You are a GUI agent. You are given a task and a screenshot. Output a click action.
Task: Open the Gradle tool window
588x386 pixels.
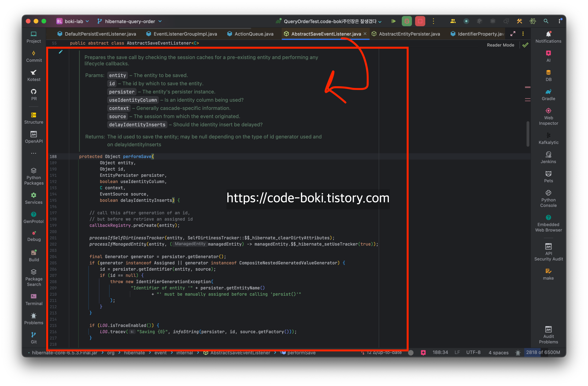pyautogui.click(x=548, y=95)
